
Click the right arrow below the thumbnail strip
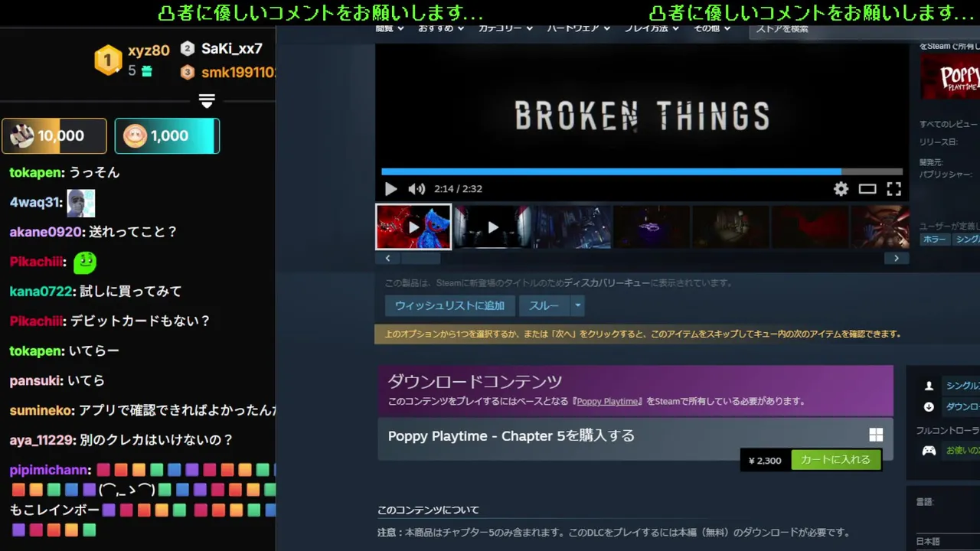pos(897,258)
